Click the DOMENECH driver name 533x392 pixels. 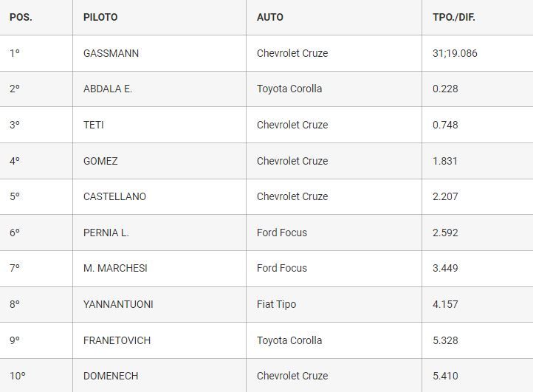click(111, 376)
